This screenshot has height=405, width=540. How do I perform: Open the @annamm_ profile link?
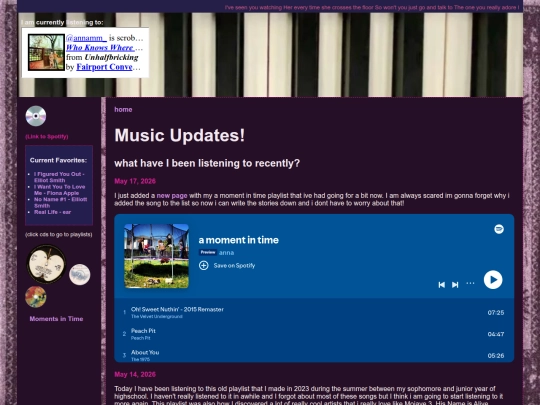[86, 38]
